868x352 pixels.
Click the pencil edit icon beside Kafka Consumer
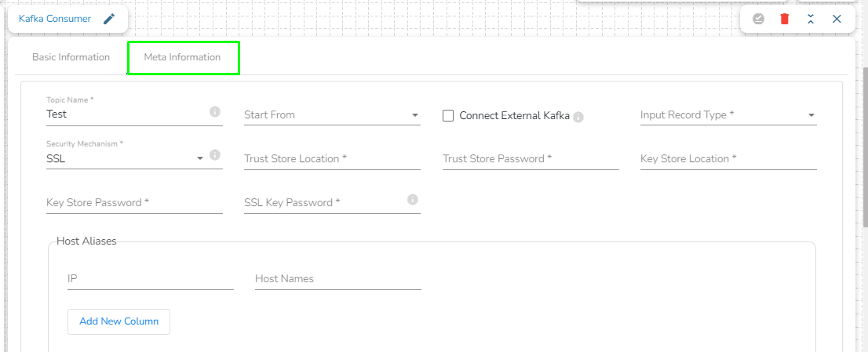(x=109, y=19)
